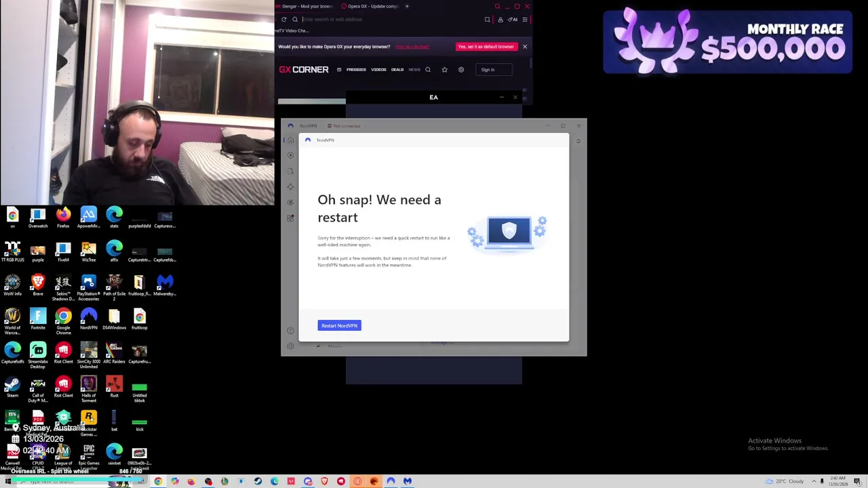Open the PlayStation Accessories shortcut
This screenshot has height=488, width=868.
[x=89, y=287]
